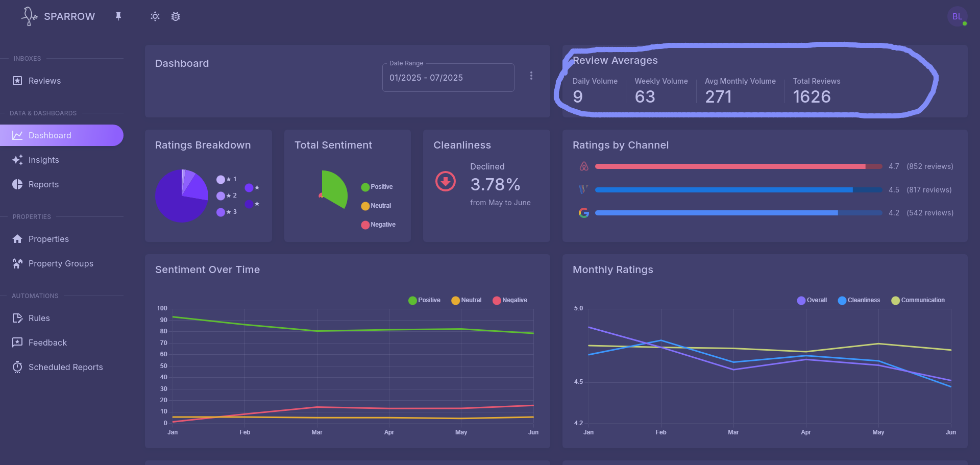Click Negative legend swatch in Total Sentiment
Image resolution: width=980 pixels, height=465 pixels.
[365, 225]
